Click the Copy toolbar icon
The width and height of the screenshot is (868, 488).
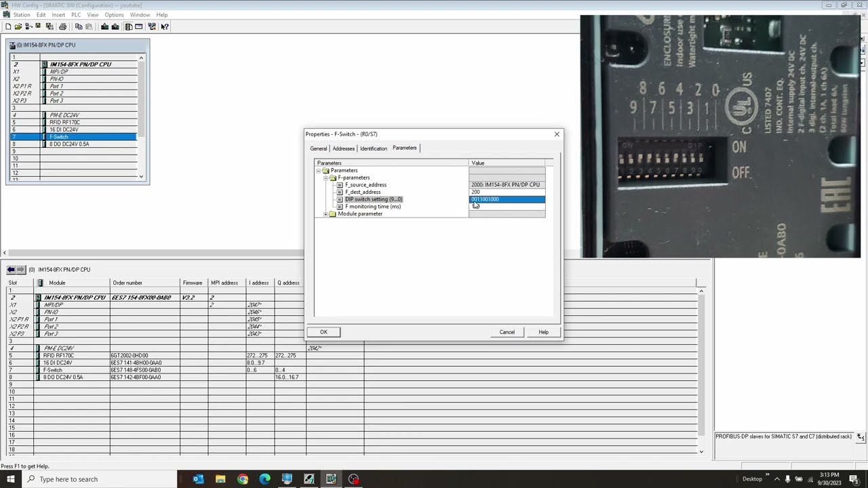pyautogui.click(x=79, y=26)
